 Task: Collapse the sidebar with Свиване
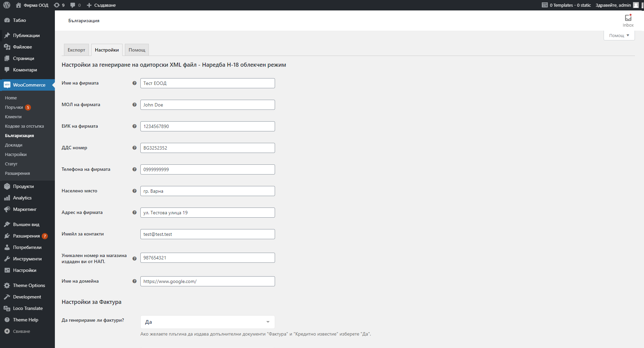27,331
